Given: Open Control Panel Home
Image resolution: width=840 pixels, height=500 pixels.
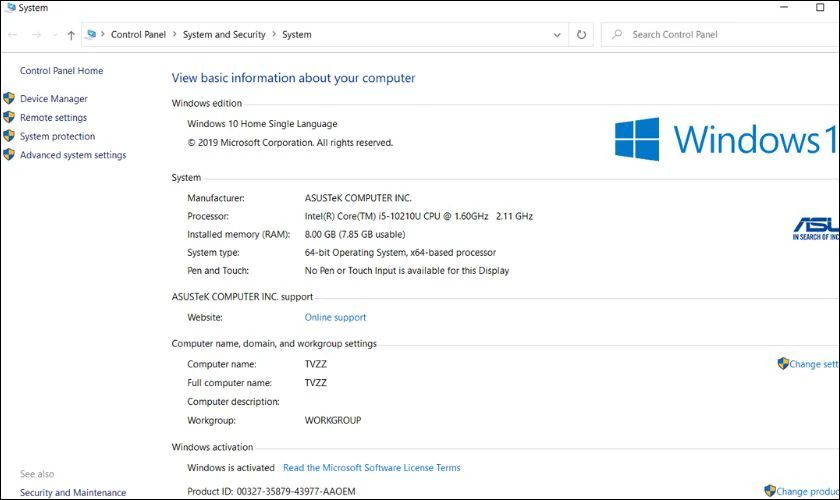Looking at the screenshot, I should (x=62, y=71).
